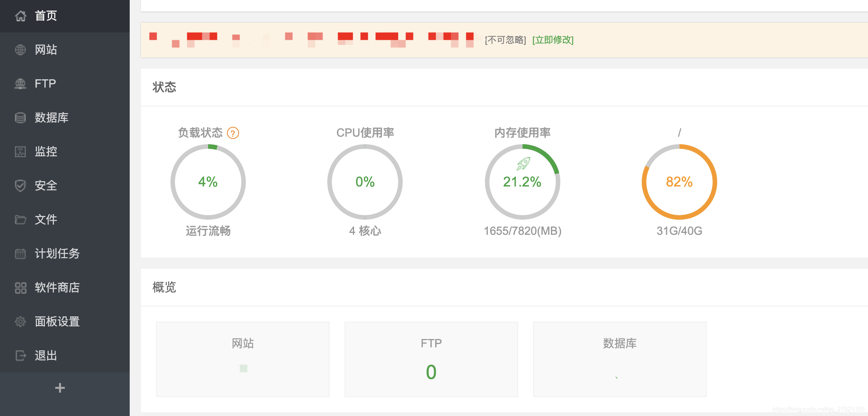The width and height of the screenshot is (868, 416).
Task: Click the orange help question mark icon
Action: point(233,133)
